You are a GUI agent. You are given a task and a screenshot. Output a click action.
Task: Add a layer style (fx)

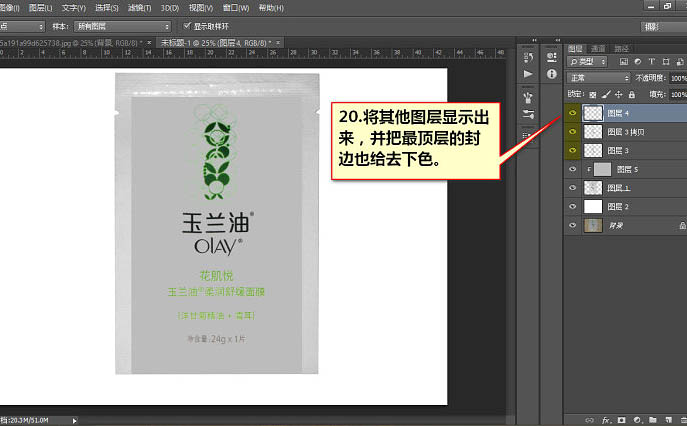pos(606,420)
